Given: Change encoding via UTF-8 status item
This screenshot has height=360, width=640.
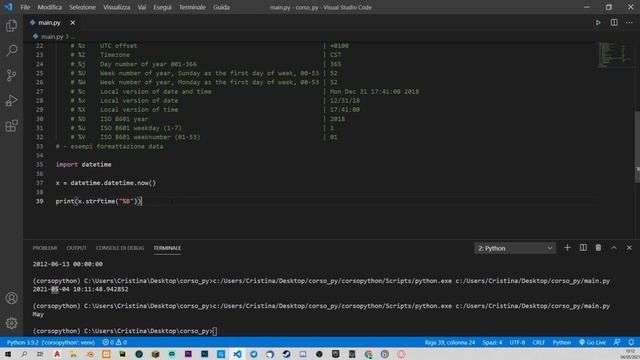Looking at the screenshot, I should (x=517, y=342).
